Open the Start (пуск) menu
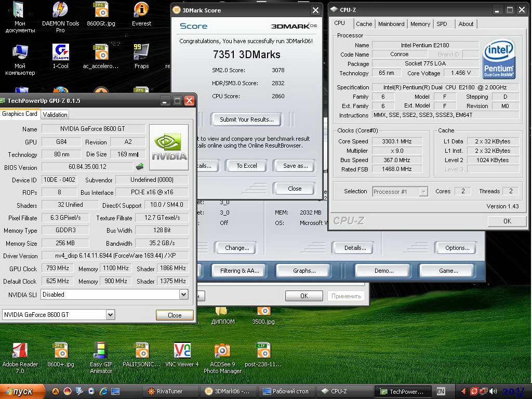 (x=22, y=391)
